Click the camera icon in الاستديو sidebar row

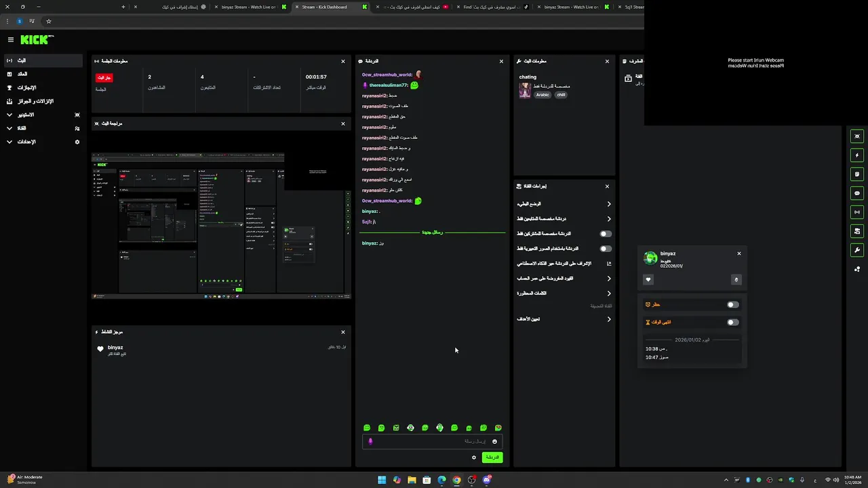point(77,115)
